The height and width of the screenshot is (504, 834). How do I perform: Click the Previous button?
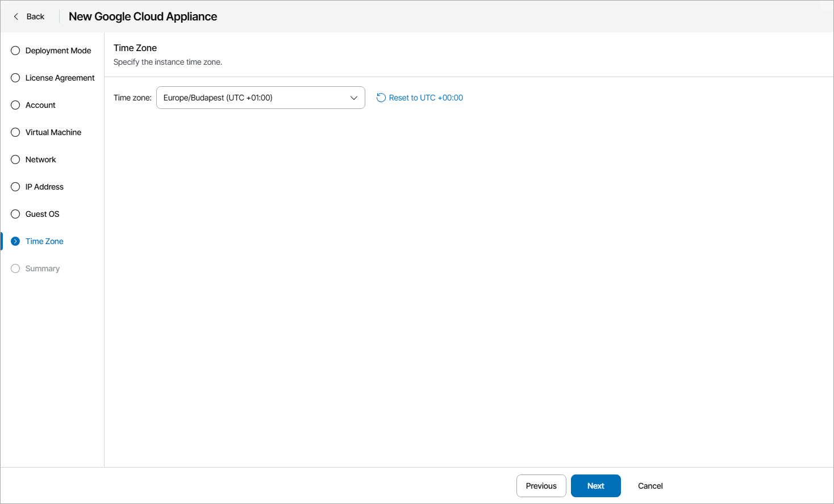pos(541,486)
